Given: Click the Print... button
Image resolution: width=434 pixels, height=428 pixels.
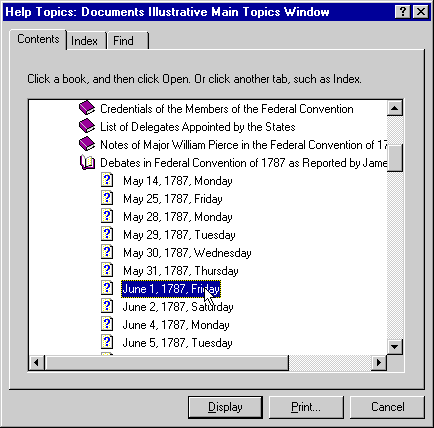Looking at the screenshot, I should (306, 407).
